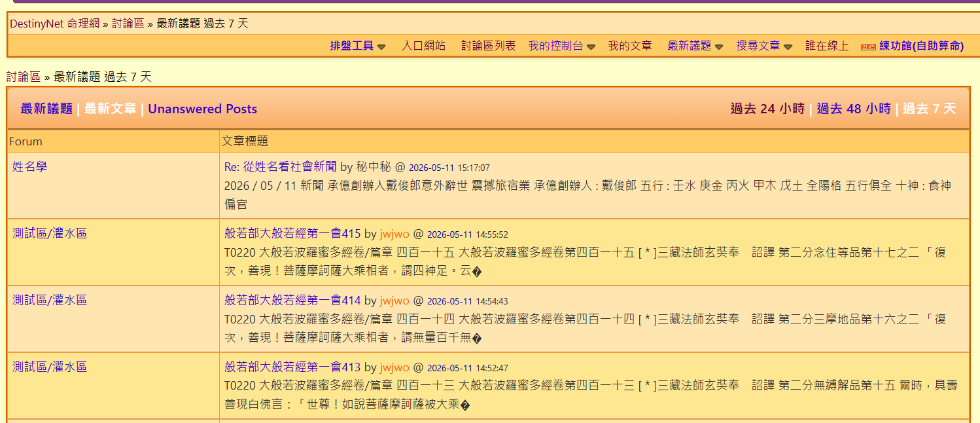Click timestamp 2026-05-11 15:17:07
This screenshot has width=980, height=423.
click(x=449, y=168)
